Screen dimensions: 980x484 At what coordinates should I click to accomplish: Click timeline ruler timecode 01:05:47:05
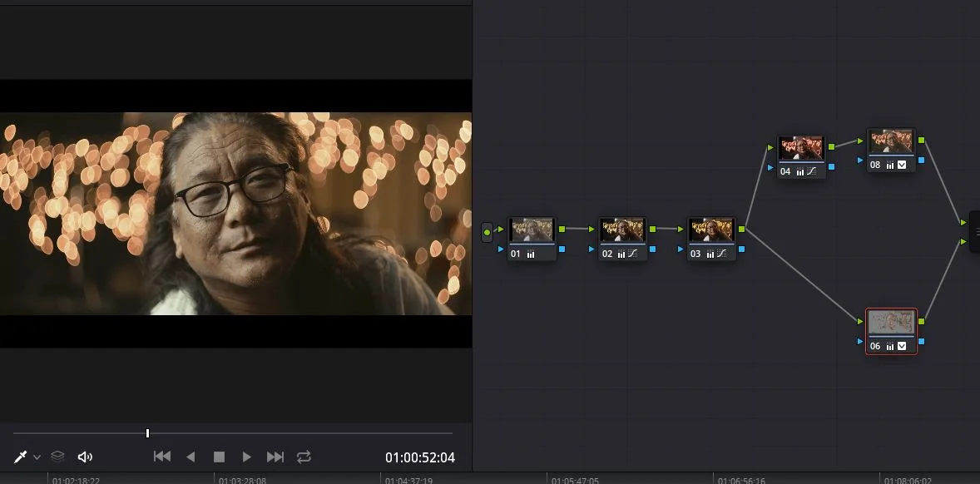tap(575, 481)
